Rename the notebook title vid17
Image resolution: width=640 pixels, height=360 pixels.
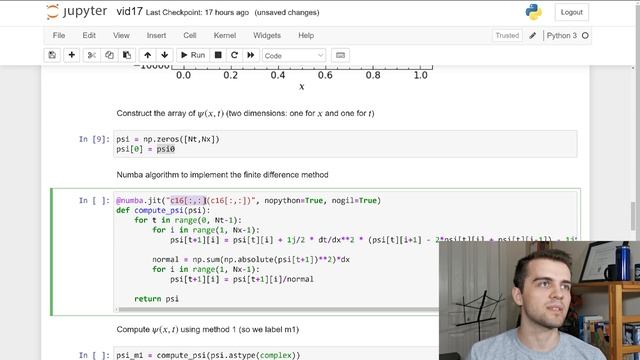pos(129,12)
